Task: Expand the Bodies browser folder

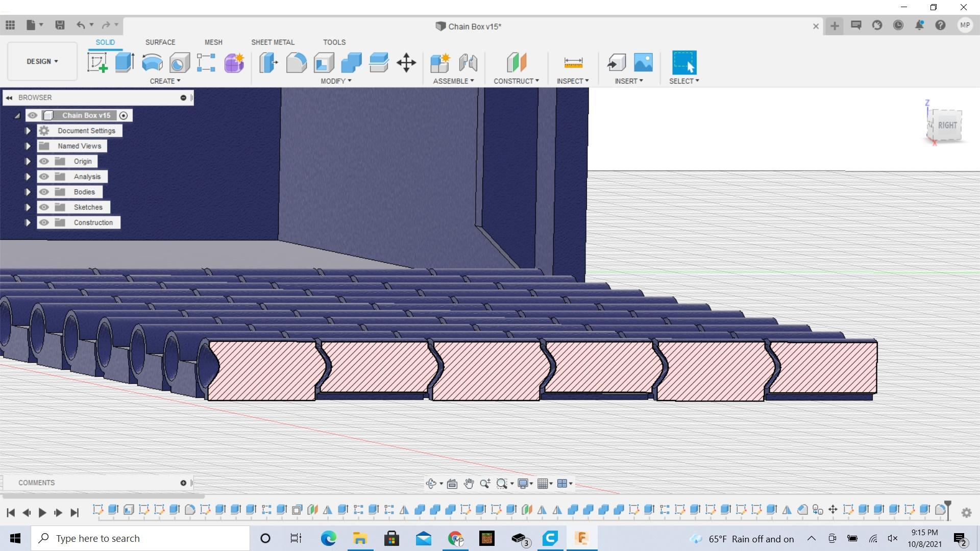Action: [x=28, y=192]
